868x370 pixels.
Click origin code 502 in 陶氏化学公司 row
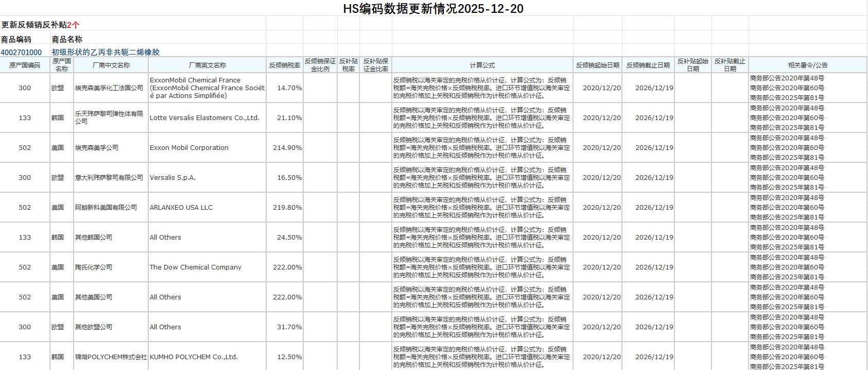tap(25, 267)
